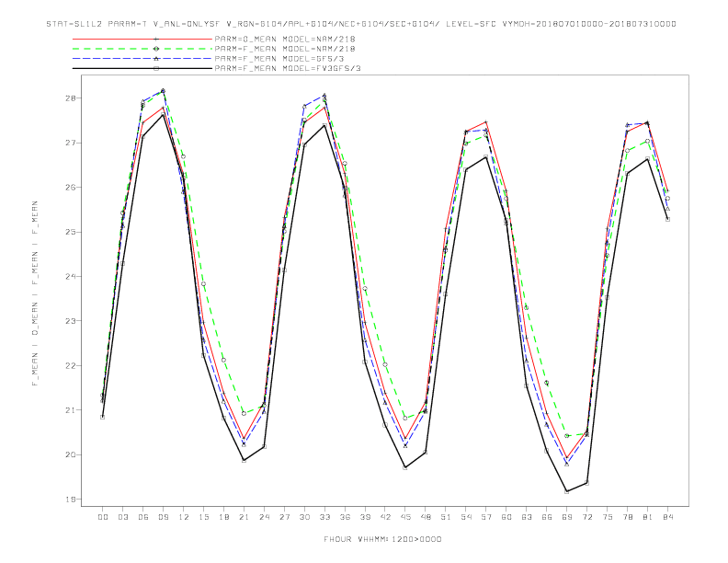Click x-axis forecast hour label 15
This screenshot has width=728, height=563.
pos(203,517)
